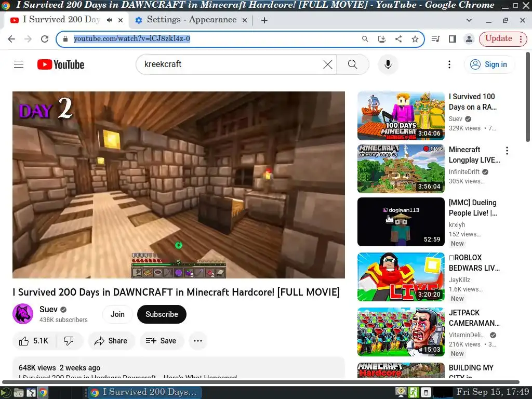Open JETPACK CAMERAMAN thumbnail

pos(401,332)
